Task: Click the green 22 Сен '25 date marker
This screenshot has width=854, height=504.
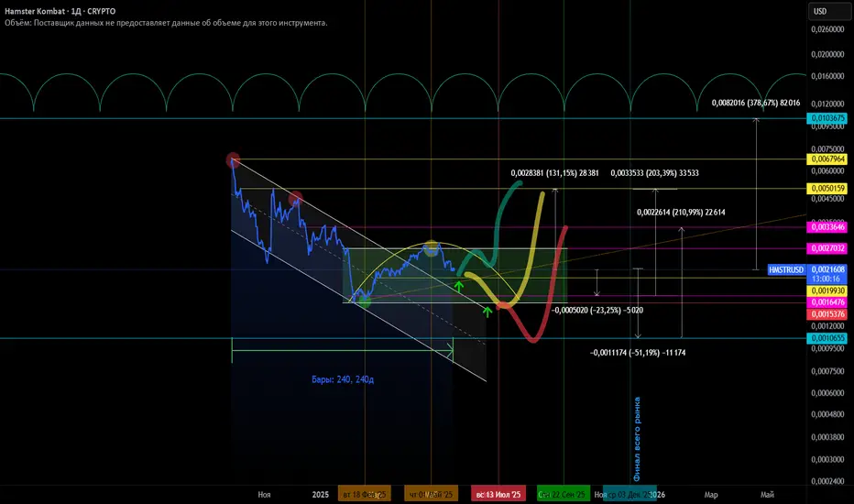Action: click(564, 494)
